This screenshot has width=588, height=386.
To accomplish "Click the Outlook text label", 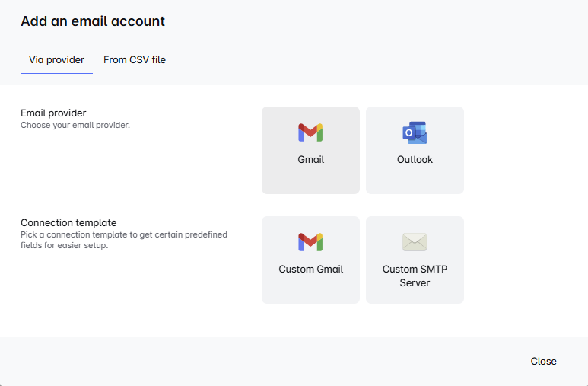I will [x=415, y=160].
